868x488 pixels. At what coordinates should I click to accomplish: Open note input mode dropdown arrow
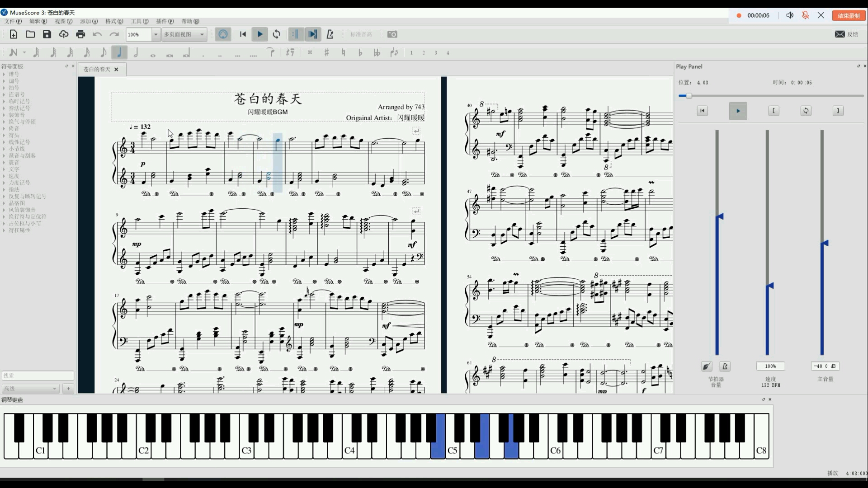[24, 52]
